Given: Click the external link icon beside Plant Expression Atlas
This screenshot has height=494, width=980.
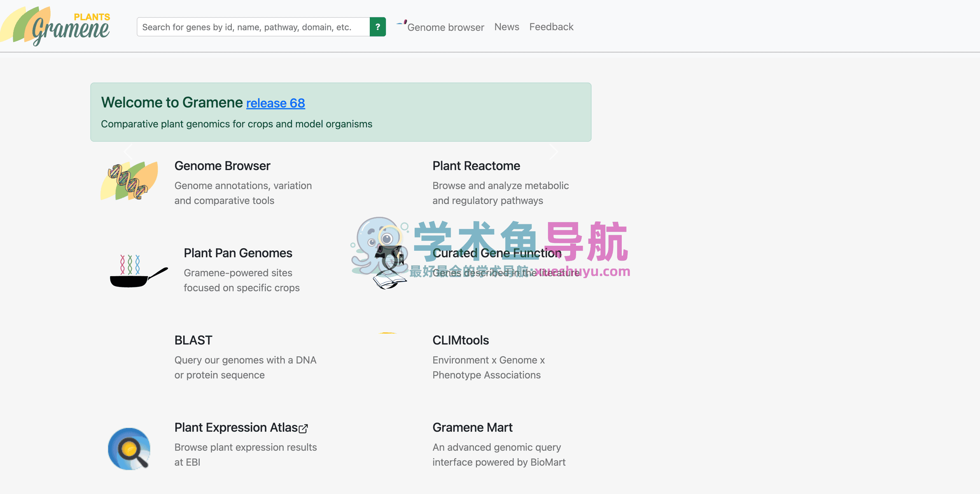Looking at the screenshot, I should click(x=303, y=429).
